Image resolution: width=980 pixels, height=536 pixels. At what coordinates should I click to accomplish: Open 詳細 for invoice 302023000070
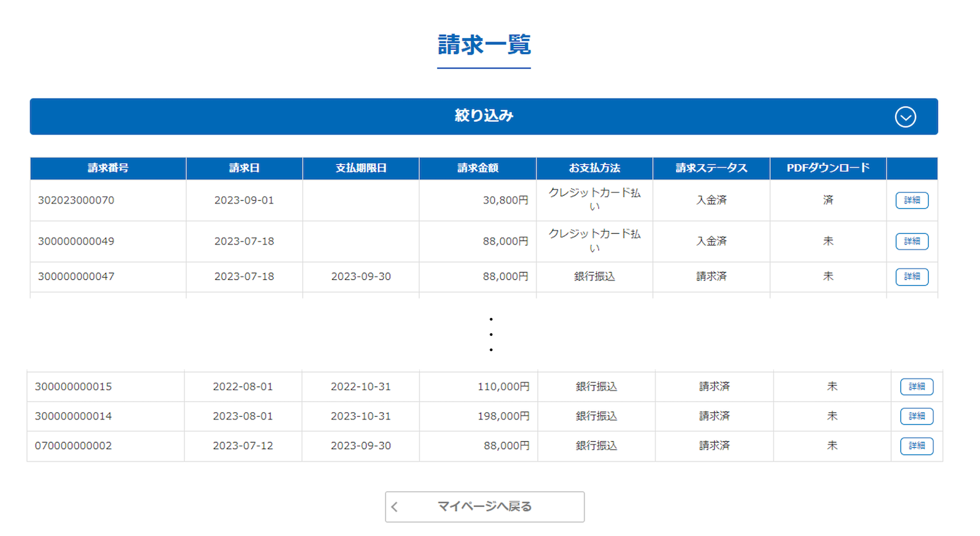click(x=912, y=200)
